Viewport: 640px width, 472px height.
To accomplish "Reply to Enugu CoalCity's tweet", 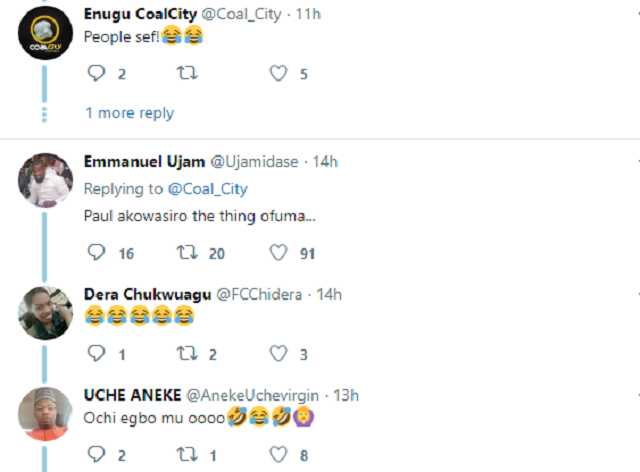I will [97, 72].
